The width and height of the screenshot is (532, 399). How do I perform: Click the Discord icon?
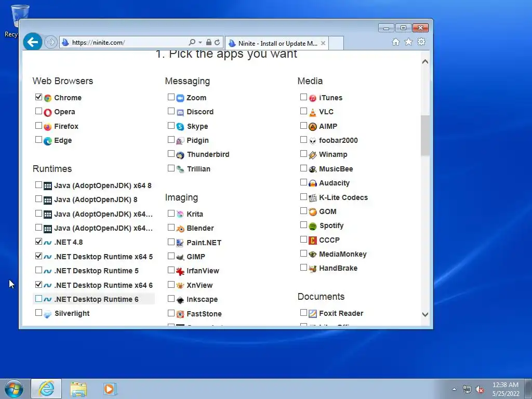click(180, 112)
